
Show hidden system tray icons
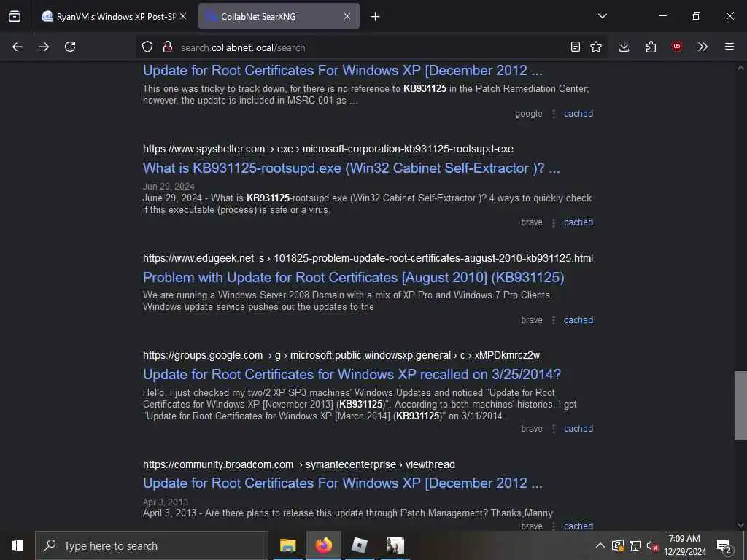coord(600,545)
